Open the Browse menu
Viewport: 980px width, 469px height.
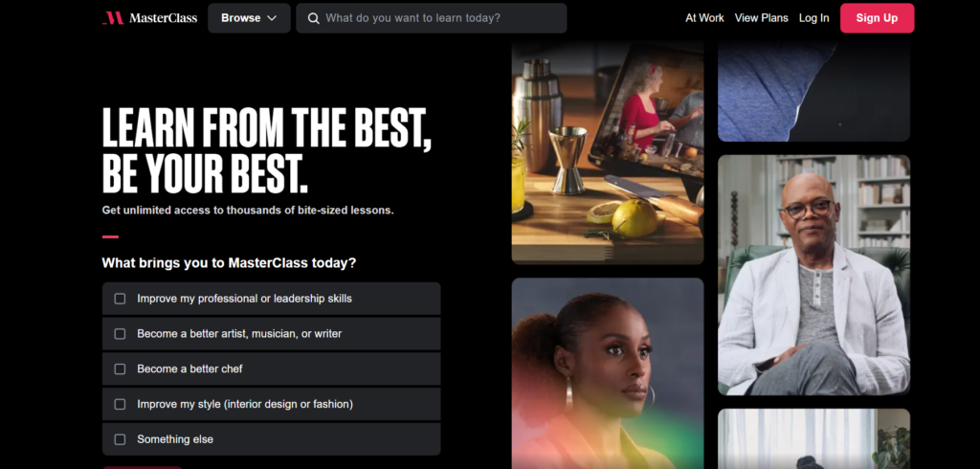point(249,18)
